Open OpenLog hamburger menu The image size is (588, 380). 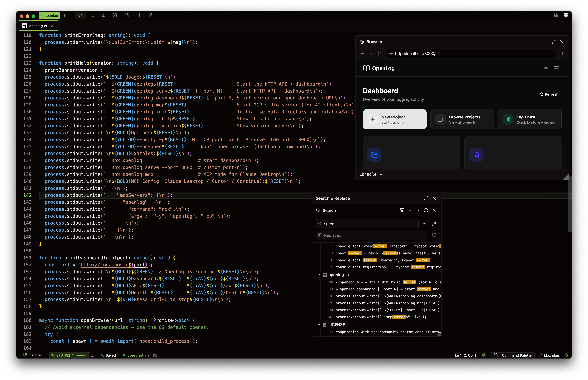(556, 68)
